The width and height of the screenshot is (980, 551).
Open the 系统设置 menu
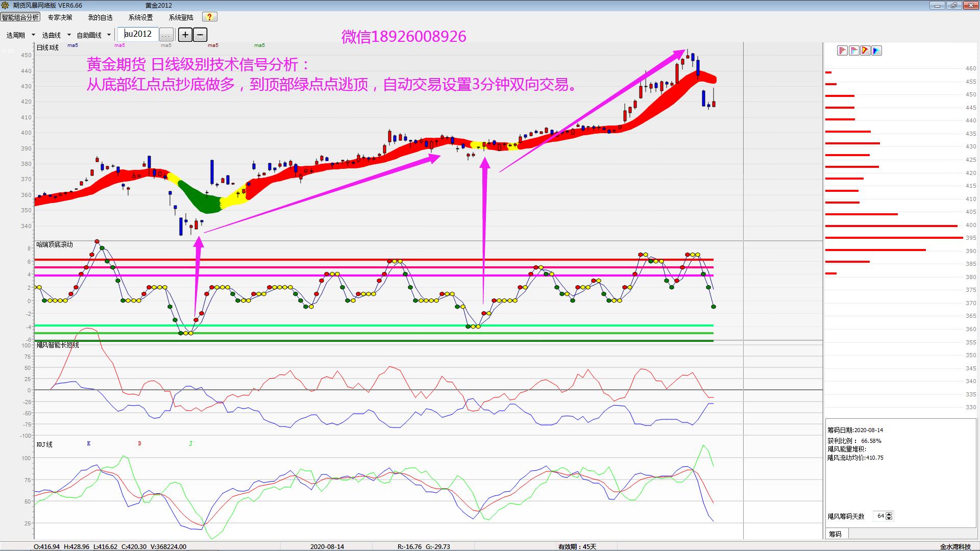[140, 17]
